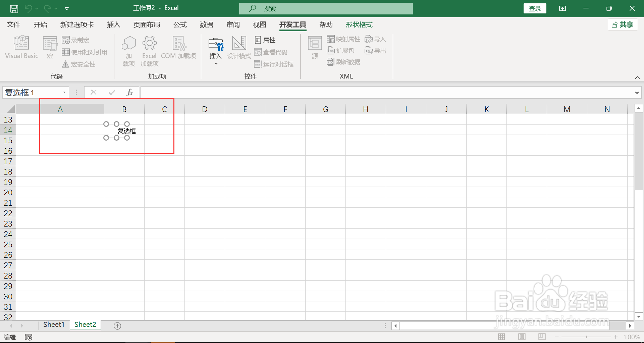Toggle 使用相对引用 relative references

click(85, 52)
